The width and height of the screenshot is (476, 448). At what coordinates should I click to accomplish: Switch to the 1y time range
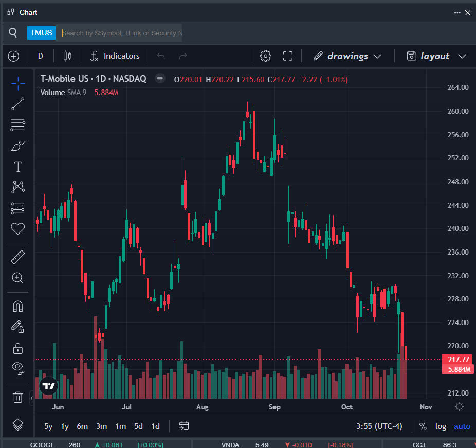[x=65, y=426]
